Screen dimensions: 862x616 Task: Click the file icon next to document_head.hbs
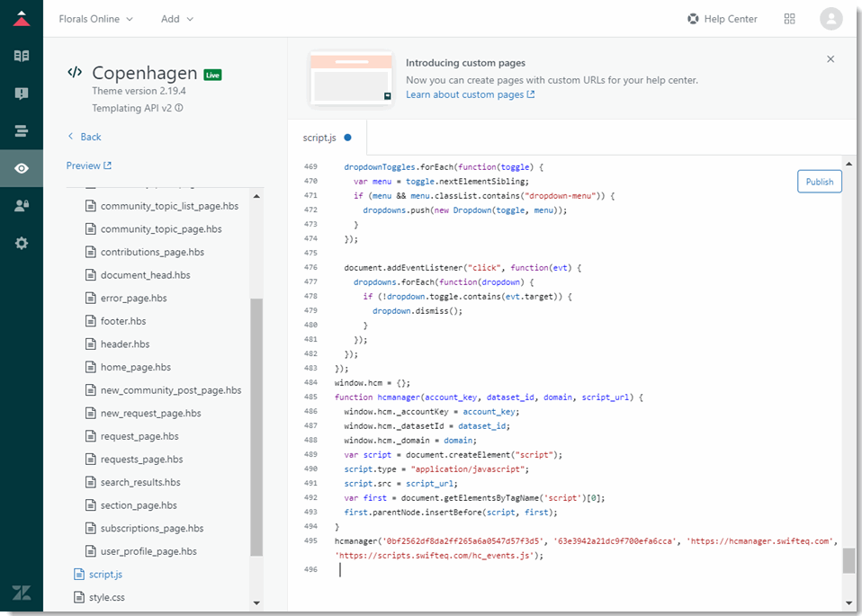(x=91, y=275)
